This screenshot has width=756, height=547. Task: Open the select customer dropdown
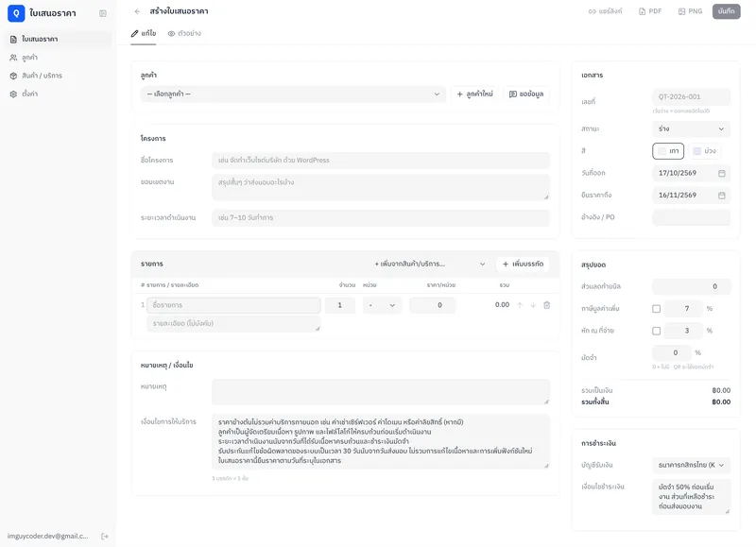click(x=293, y=94)
